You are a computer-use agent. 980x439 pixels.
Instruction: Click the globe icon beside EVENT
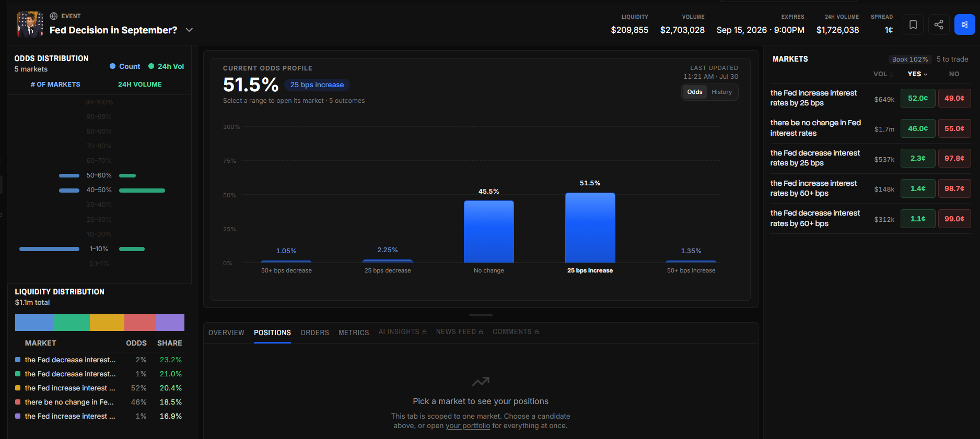53,16
